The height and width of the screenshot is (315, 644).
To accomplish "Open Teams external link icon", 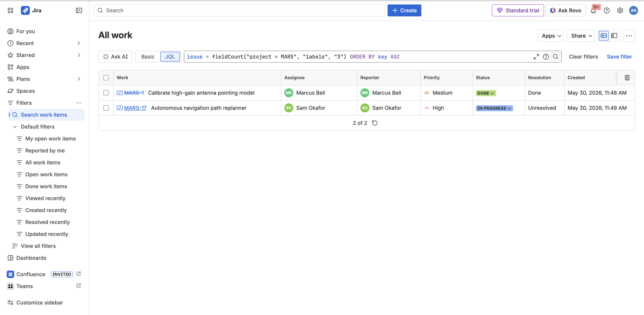I will (79, 286).
